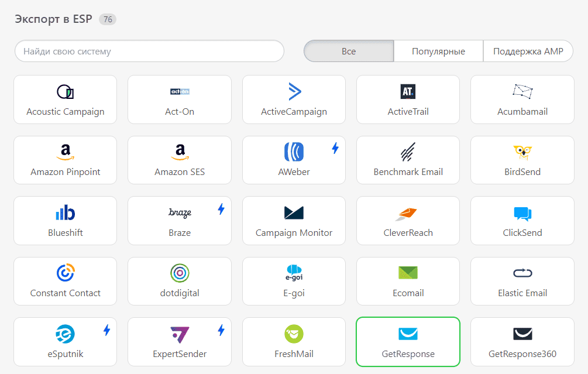Click the Acoustic Campaign logo icon
Image resolution: width=588 pixels, height=374 pixels.
click(65, 92)
